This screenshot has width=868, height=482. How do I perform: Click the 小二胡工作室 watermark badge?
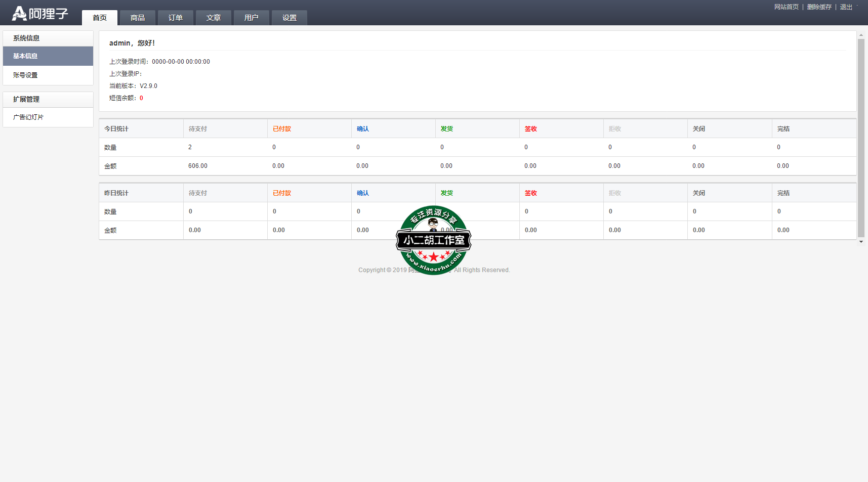point(433,240)
